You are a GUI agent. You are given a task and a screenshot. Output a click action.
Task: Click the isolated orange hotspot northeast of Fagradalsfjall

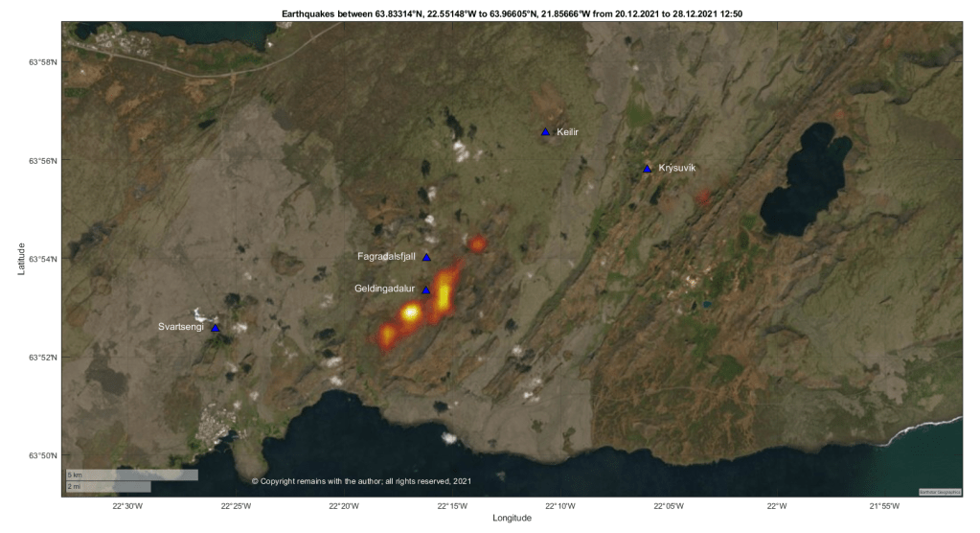[x=476, y=243]
